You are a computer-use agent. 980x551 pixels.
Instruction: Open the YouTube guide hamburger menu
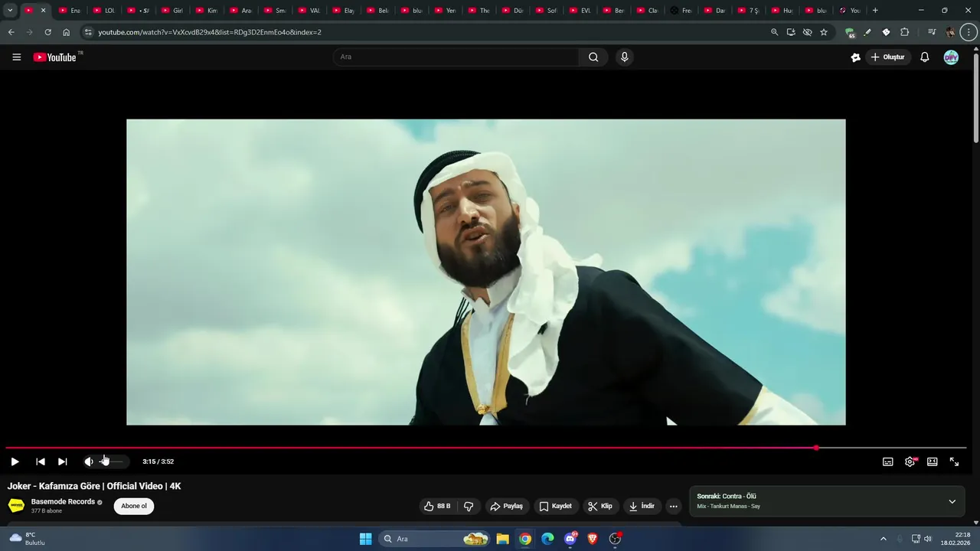click(16, 57)
